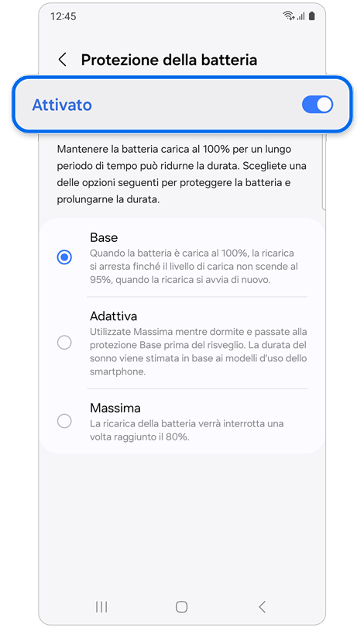Open recent apps navigation button

(x=101, y=607)
